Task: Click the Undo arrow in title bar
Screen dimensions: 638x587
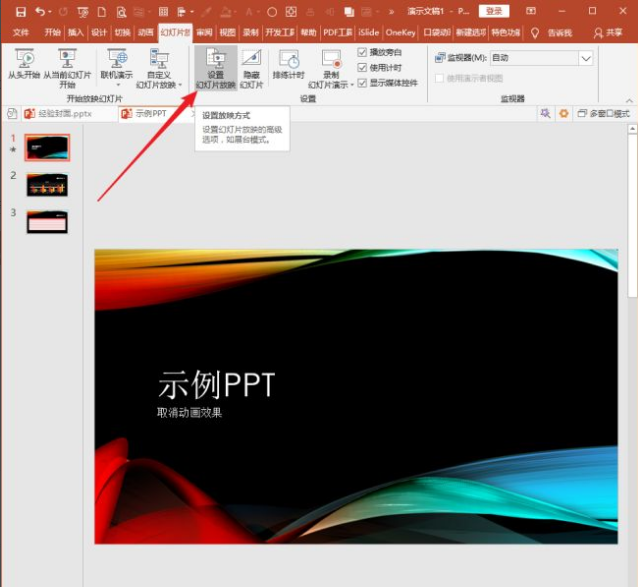Action: (41, 11)
